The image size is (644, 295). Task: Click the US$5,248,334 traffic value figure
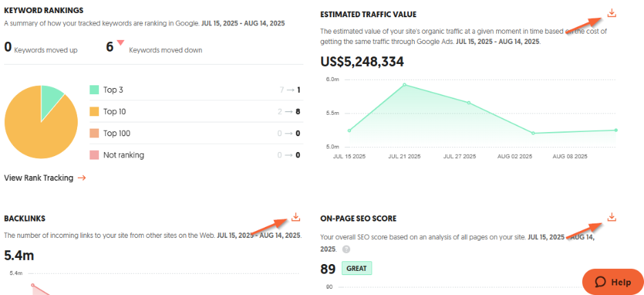click(x=362, y=61)
